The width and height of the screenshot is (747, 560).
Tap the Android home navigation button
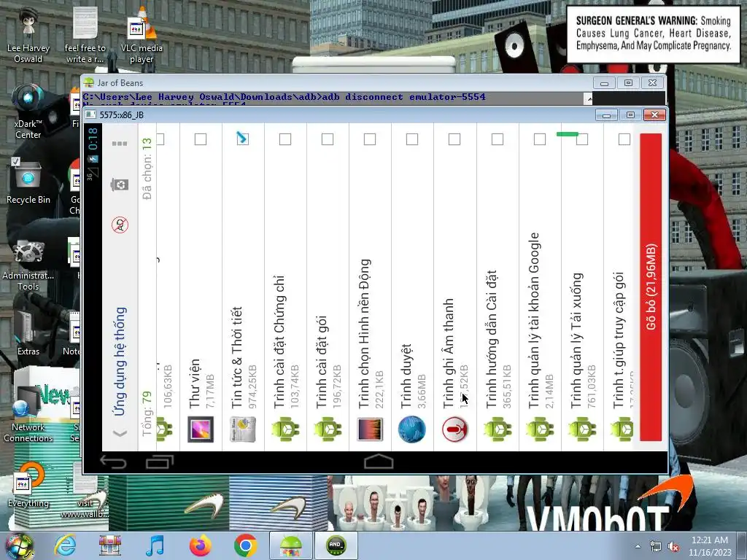pos(379,462)
